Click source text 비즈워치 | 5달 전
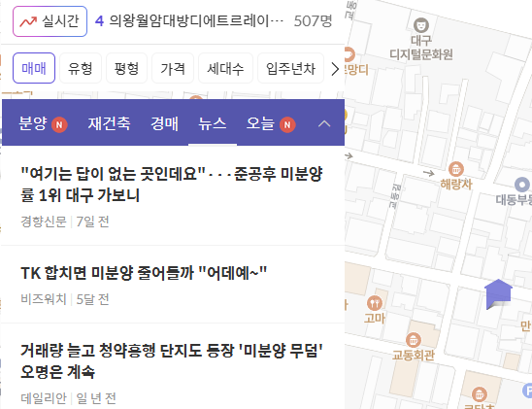Screen dimensions: 532x409 coord(65,299)
